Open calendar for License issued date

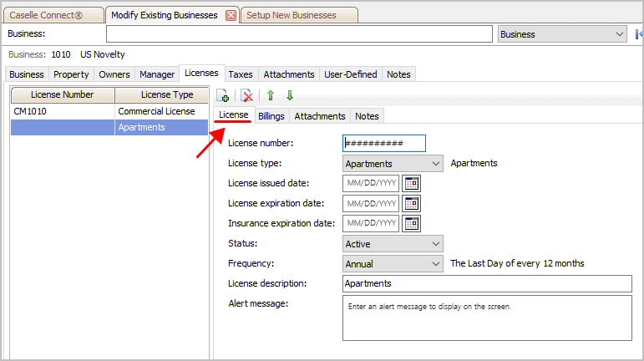point(411,183)
